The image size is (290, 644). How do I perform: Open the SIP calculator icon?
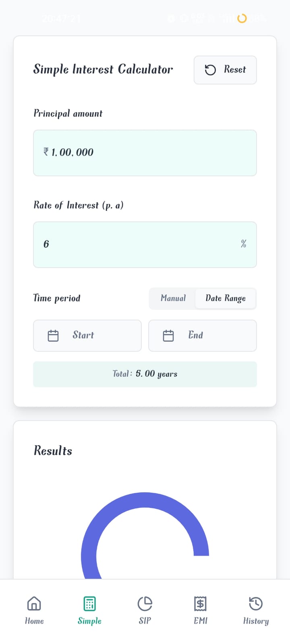click(x=145, y=604)
